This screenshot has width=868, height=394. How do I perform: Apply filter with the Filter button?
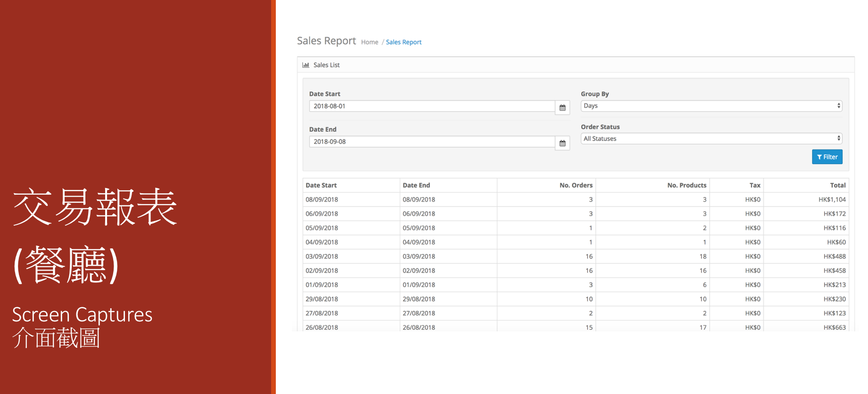tap(827, 157)
